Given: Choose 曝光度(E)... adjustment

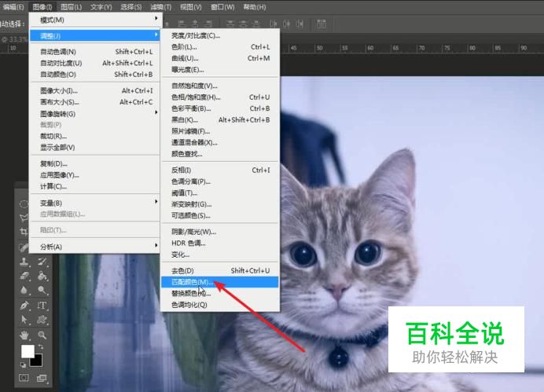Looking at the screenshot, I should [x=220, y=70].
